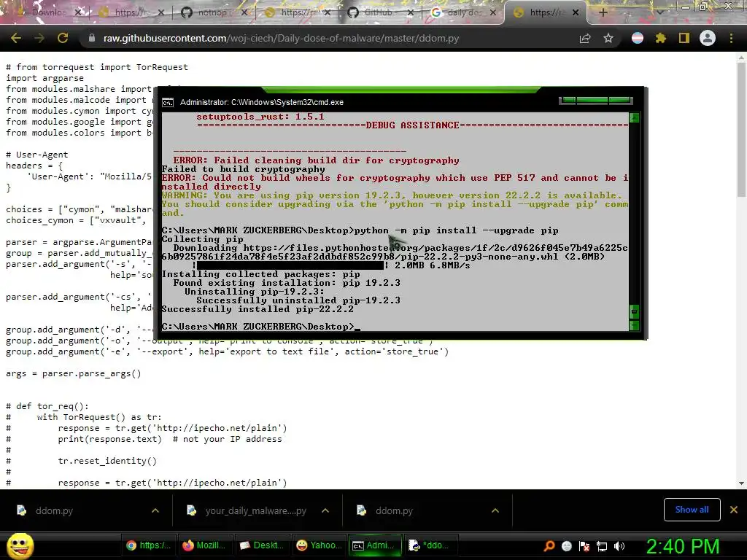The width and height of the screenshot is (747, 560).
Task: Click the cmd.exe title bar icon
Action: (168, 102)
